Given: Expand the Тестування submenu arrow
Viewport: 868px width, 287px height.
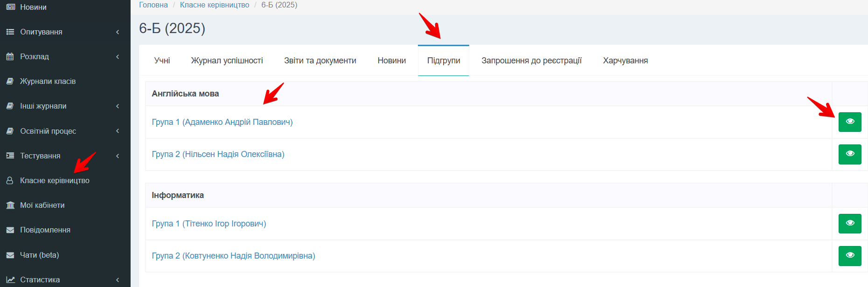Looking at the screenshot, I should point(118,156).
